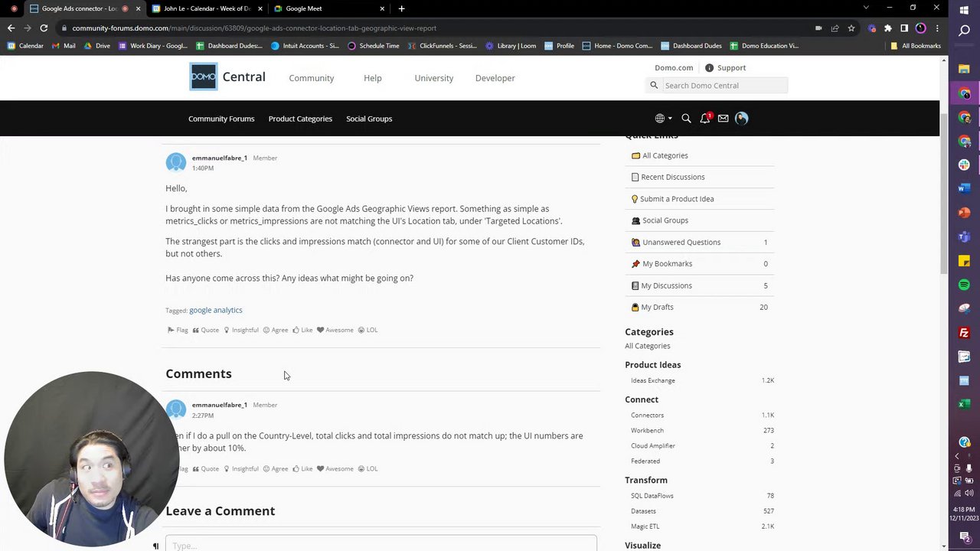Open the Developer top nav item
This screenshot has width=980, height=551.
[x=495, y=78]
